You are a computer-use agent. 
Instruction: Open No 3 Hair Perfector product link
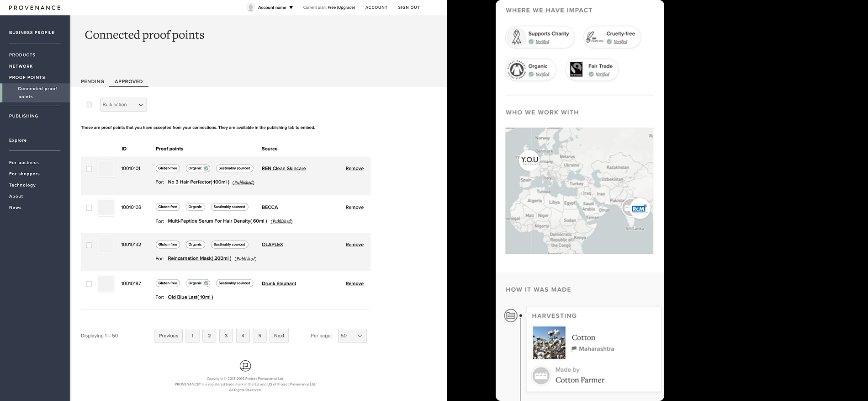199,182
